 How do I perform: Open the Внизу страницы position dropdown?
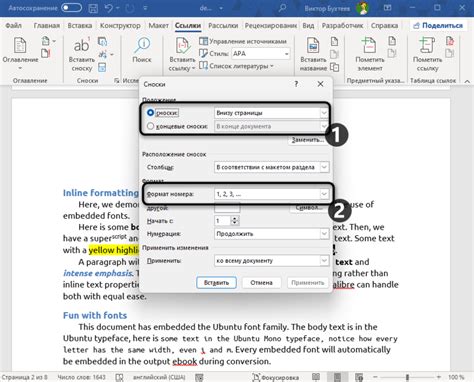271,113
